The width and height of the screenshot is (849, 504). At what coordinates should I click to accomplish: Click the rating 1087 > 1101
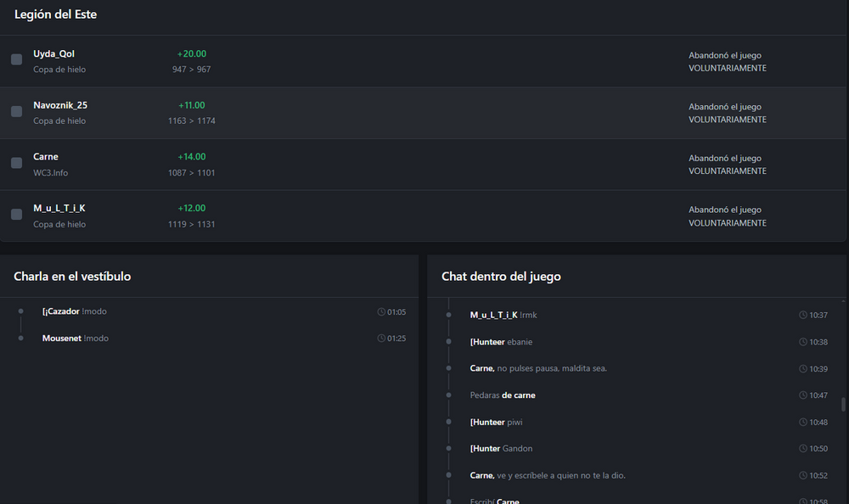[192, 173]
